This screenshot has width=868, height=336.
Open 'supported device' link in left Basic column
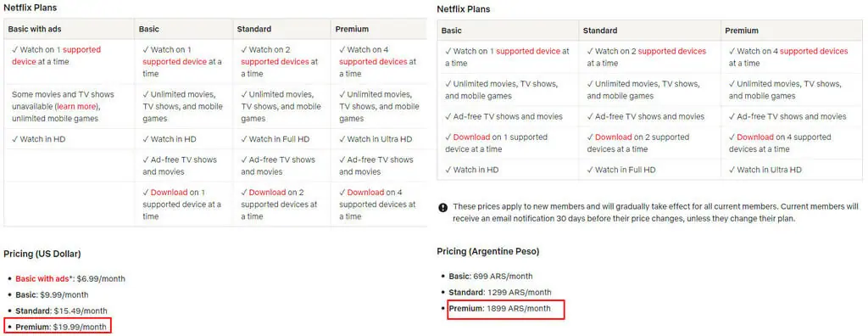point(175,62)
